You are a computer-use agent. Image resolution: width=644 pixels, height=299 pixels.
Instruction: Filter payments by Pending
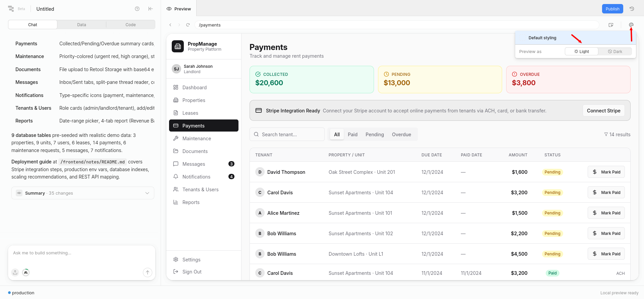pyautogui.click(x=375, y=134)
